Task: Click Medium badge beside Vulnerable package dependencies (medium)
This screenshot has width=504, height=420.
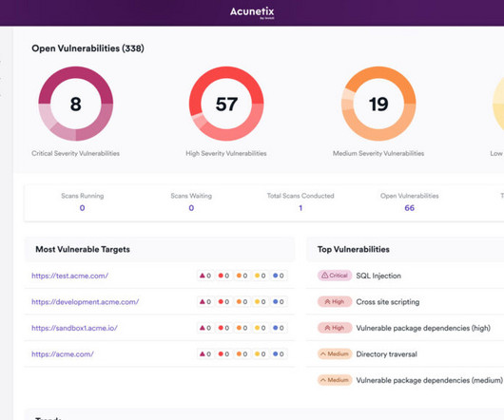Action: tap(335, 380)
